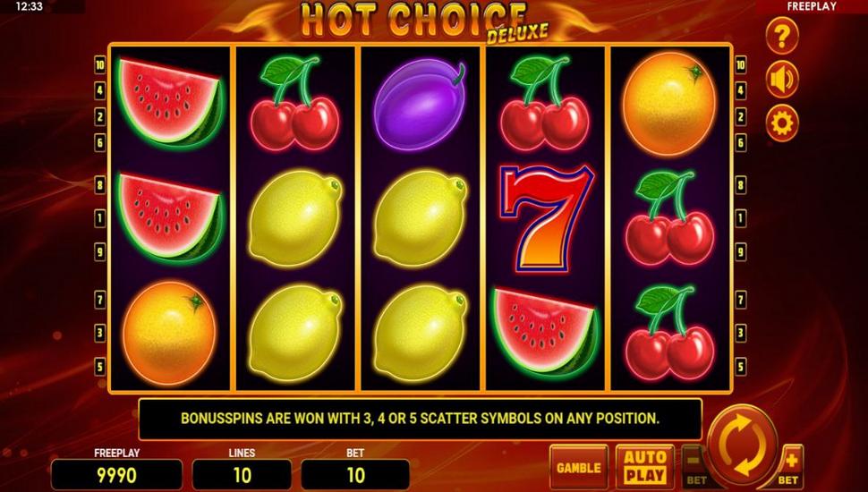Increase bet with the plus BET button
The image size is (868, 492).
(790, 468)
